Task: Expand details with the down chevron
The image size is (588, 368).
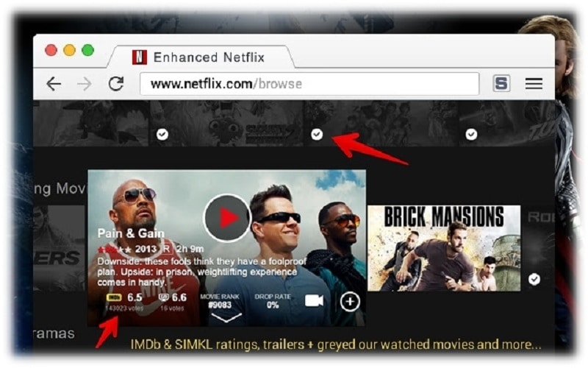Action: [x=226, y=318]
